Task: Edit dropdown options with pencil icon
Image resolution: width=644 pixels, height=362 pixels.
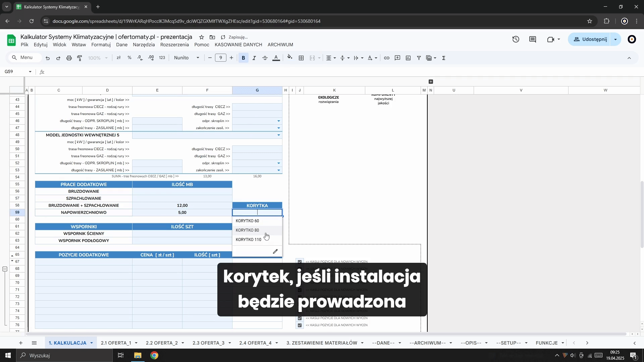Action: 275,251
